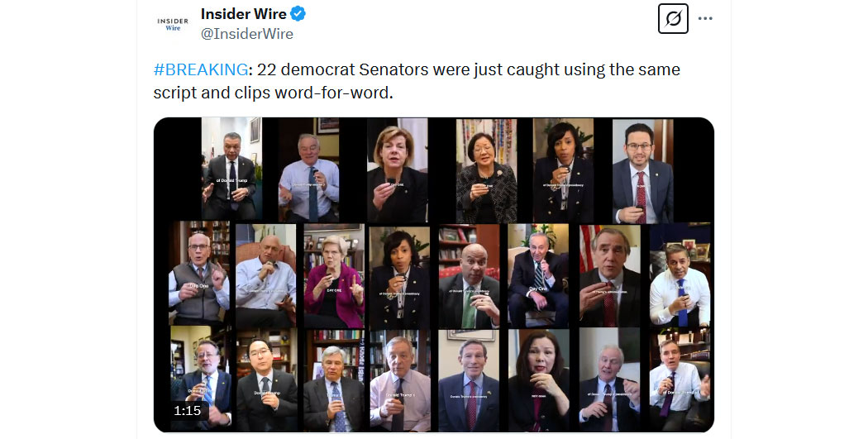Click the Insider Wire profile avatar

point(173,24)
